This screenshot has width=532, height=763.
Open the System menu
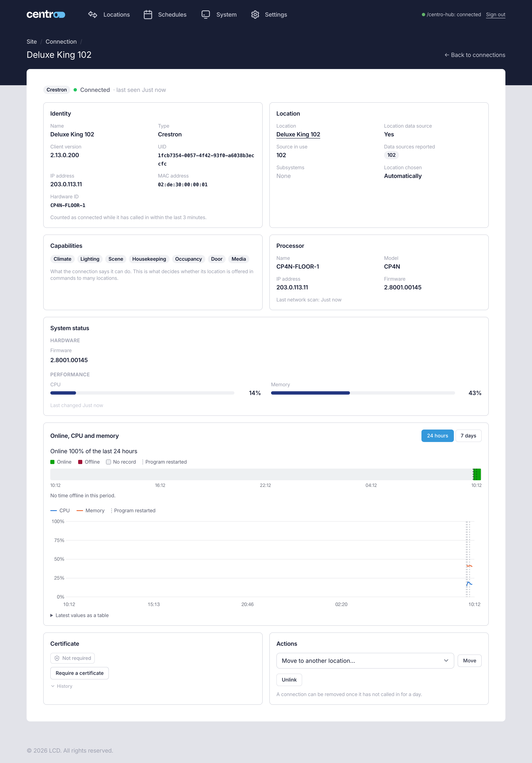219,15
